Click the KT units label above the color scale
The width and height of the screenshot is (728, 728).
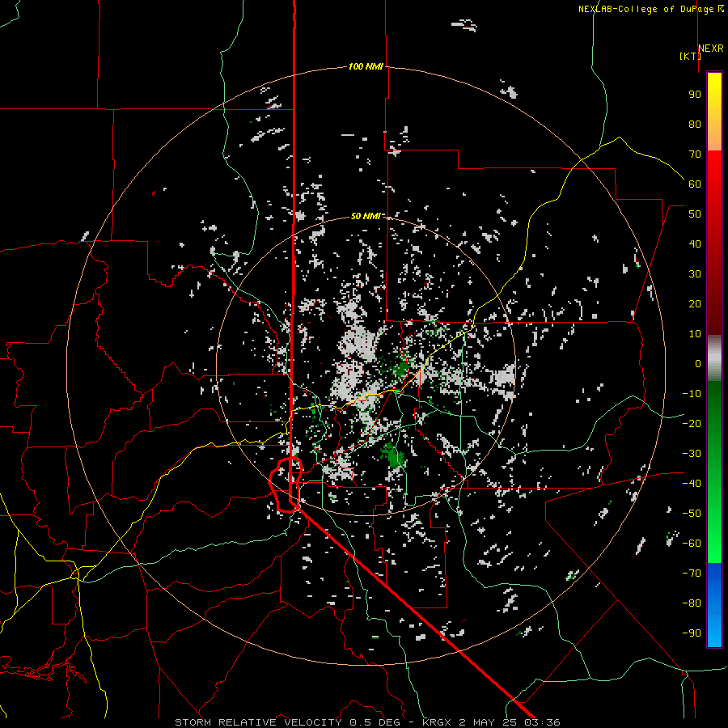(691, 56)
